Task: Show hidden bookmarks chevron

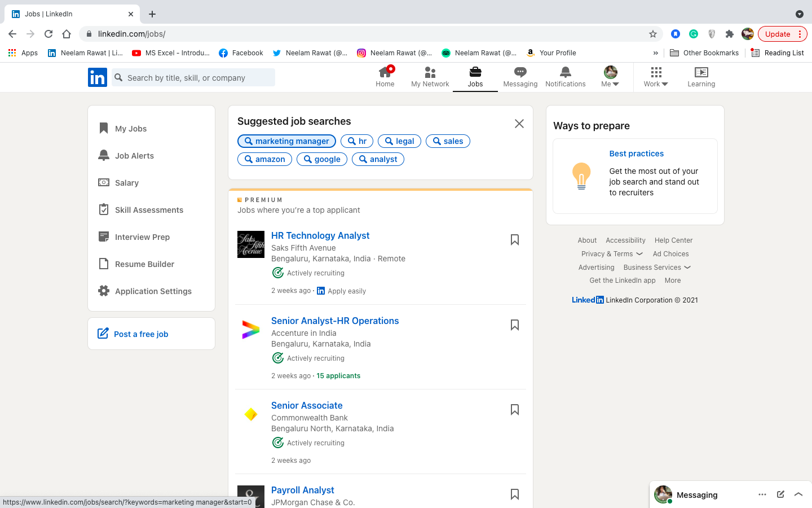Action: point(655,53)
